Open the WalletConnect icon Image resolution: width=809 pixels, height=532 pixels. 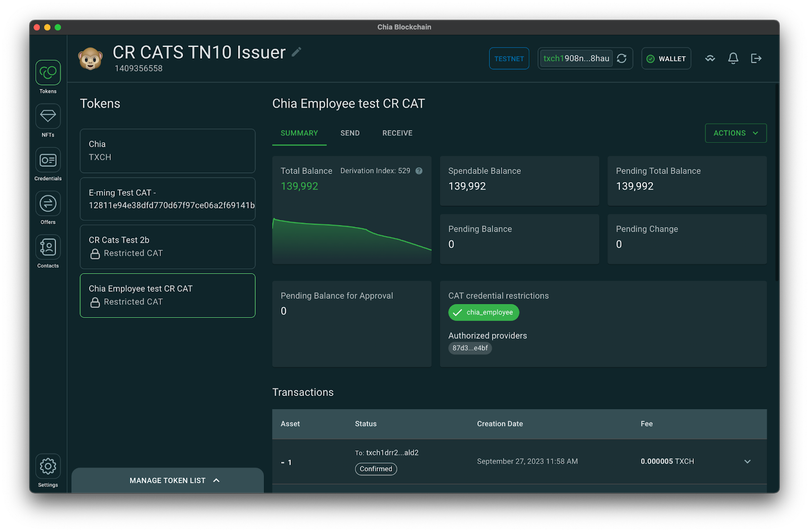point(710,59)
